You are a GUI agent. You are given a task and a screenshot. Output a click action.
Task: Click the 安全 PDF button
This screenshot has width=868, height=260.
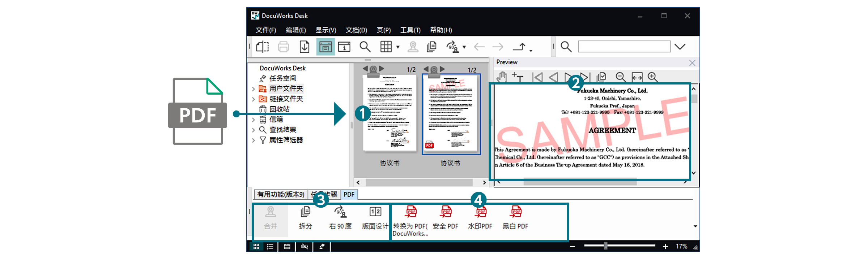(446, 218)
